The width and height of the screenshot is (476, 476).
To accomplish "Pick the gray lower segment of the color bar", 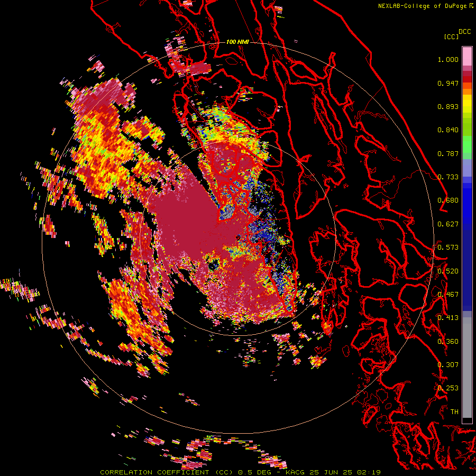I will pos(467,368).
